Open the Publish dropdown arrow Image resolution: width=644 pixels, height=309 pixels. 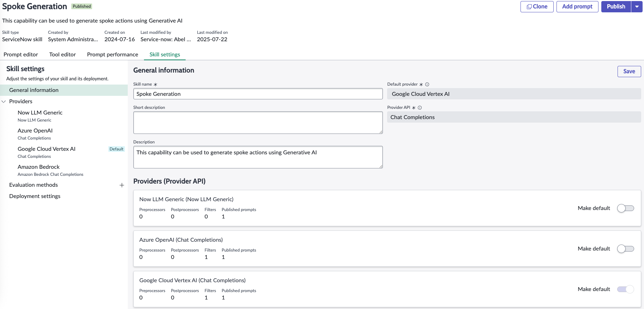click(x=637, y=7)
